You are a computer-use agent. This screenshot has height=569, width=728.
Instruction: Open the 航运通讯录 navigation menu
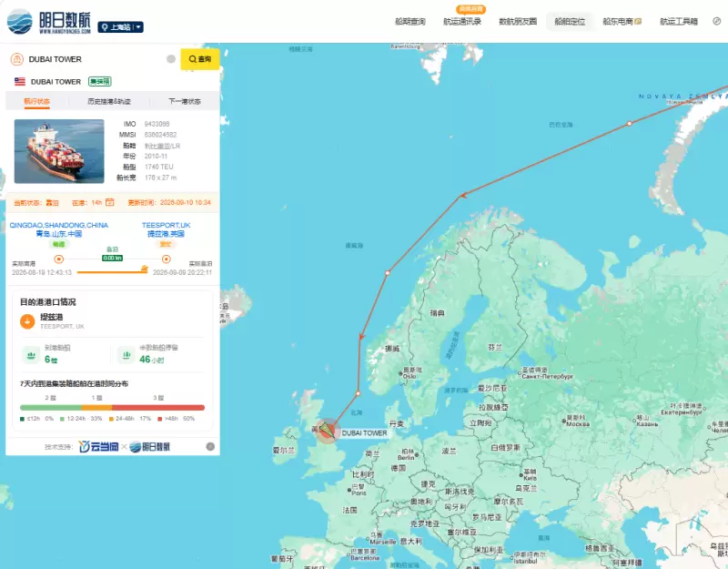(462, 21)
